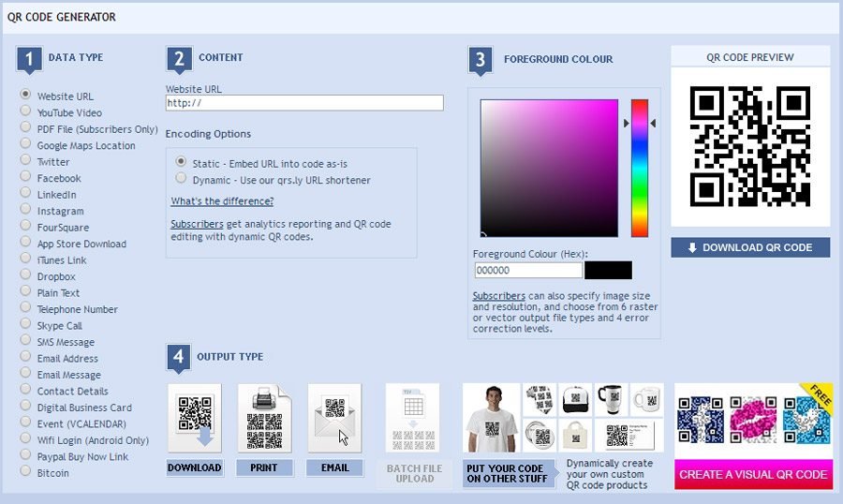The width and height of the screenshot is (843, 504).
Task: Choose iTunes Link radio option
Action: click(x=25, y=259)
